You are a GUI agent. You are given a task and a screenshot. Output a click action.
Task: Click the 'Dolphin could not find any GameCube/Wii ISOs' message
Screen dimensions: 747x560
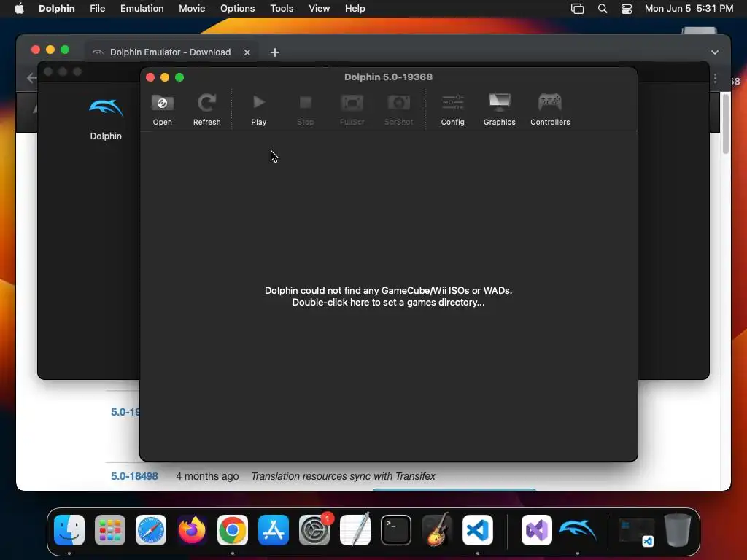tap(388, 296)
